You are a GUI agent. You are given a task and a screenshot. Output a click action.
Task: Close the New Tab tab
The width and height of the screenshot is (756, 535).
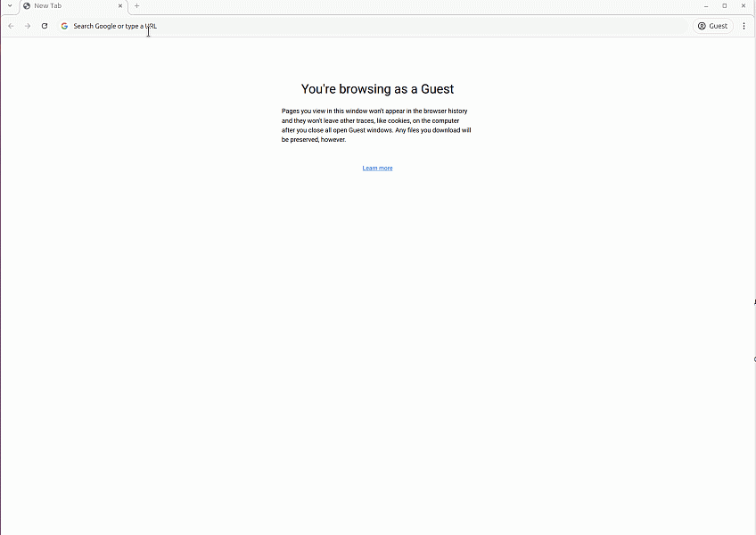(120, 6)
